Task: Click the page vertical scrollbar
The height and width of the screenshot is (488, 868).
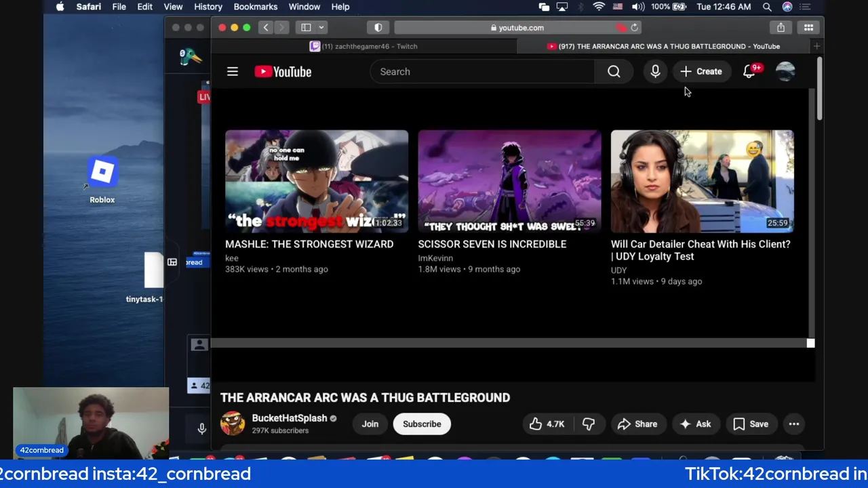Action: pyautogui.click(x=819, y=88)
